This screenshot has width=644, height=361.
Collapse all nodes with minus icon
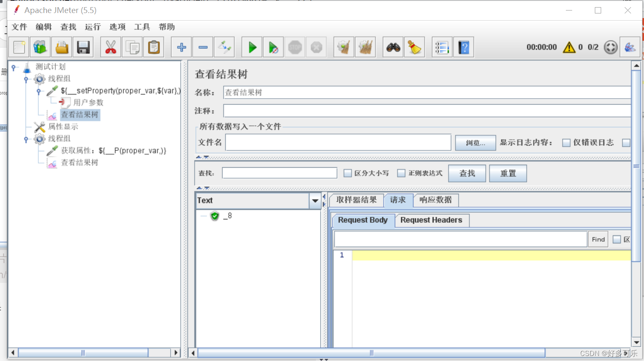point(203,47)
